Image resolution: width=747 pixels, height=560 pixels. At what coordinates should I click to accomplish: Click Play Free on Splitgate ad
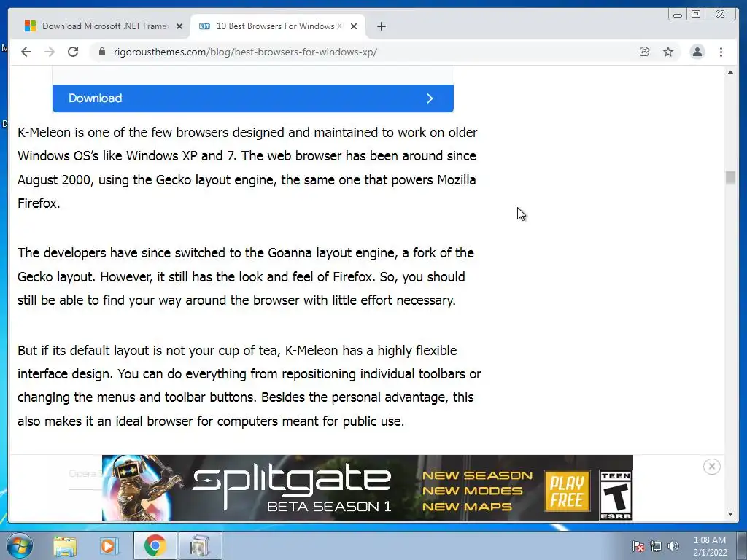[567, 491]
